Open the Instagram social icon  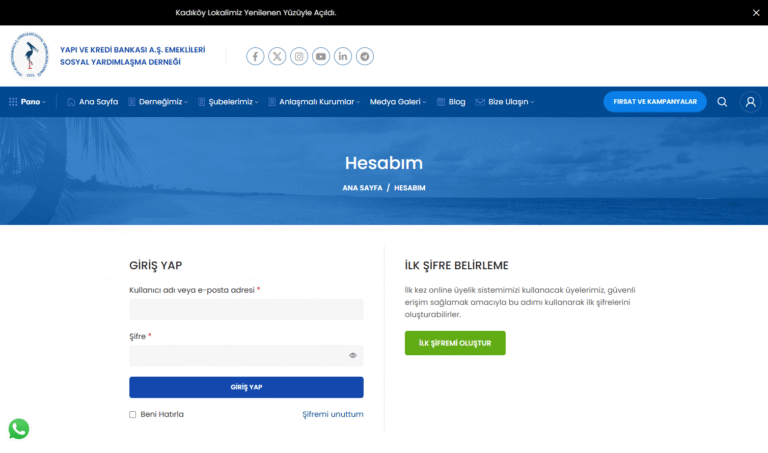tap(299, 56)
